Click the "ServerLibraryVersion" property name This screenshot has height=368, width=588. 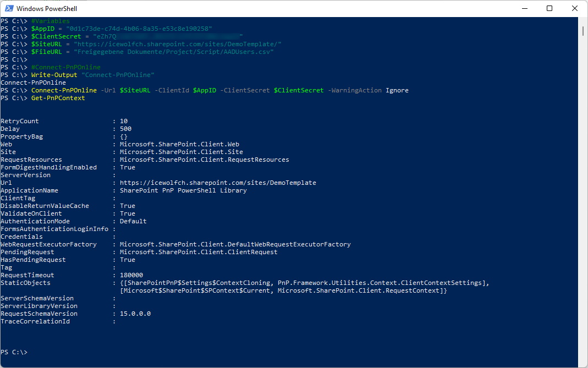pos(39,306)
